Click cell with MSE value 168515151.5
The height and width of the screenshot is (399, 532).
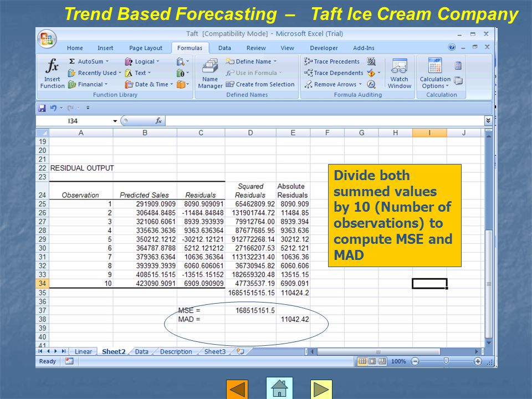click(250, 310)
